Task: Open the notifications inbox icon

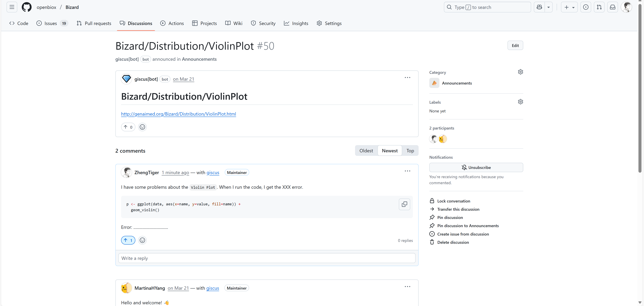Action: [612, 7]
